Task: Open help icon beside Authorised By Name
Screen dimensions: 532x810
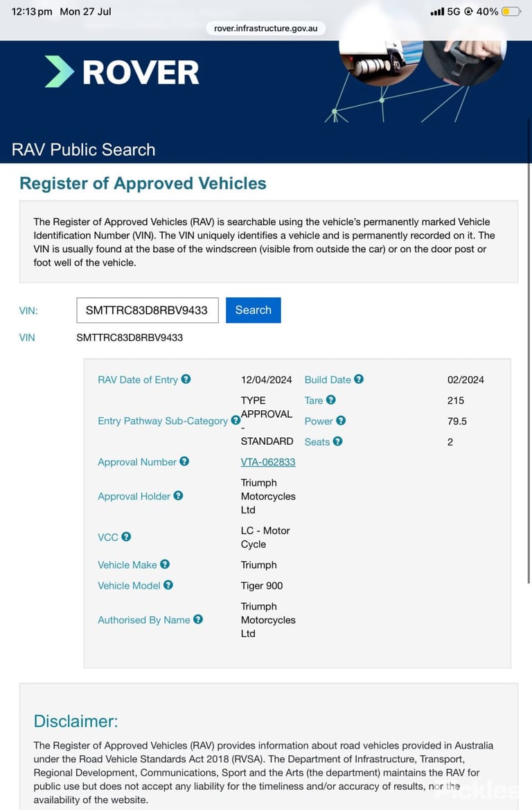Action: coord(198,619)
